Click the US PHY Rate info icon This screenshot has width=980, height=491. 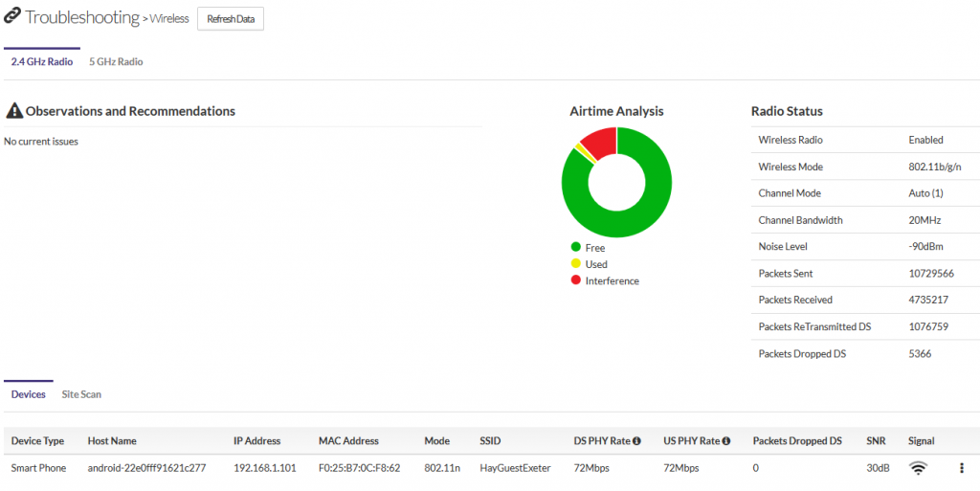pos(725,441)
